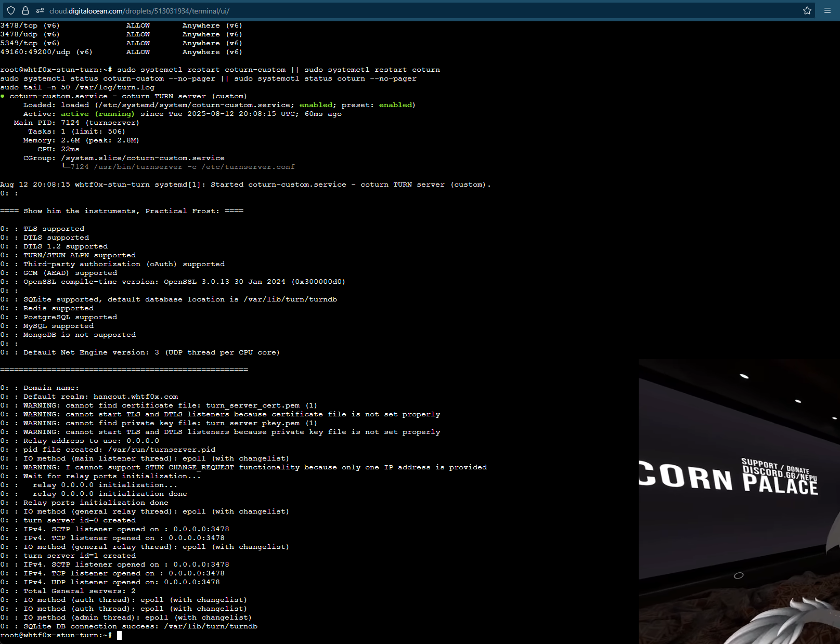This screenshot has height=644, width=840.
Task: Click the tracking protection shield icon
Action: pyautogui.click(x=11, y=10)
